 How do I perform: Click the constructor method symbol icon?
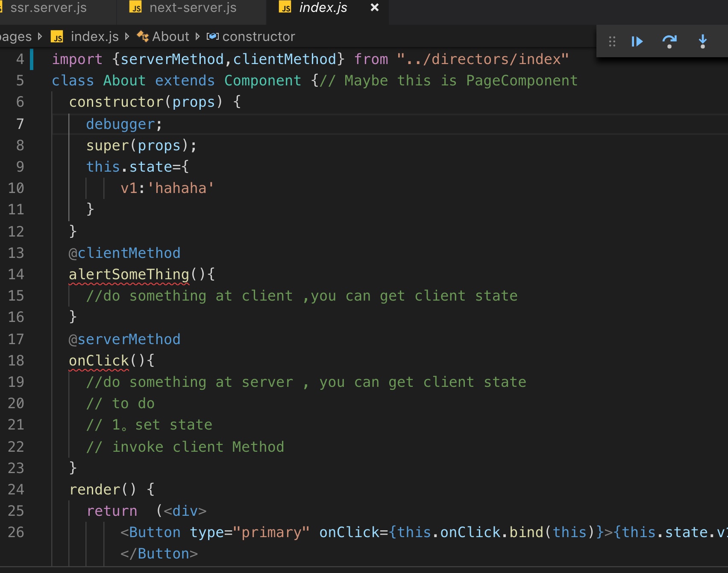pos(213,37)
